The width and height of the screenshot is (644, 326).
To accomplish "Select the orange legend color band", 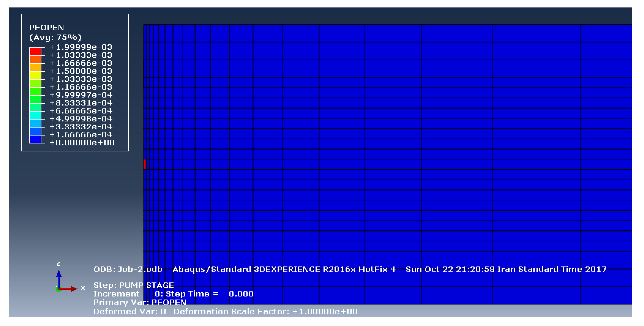I will coord(35,60).
